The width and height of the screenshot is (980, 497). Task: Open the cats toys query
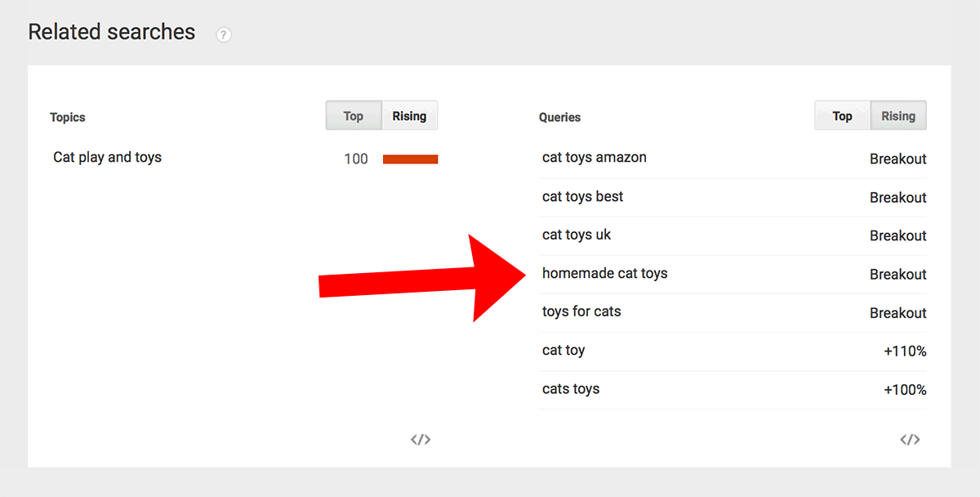(x=571, y=388)
